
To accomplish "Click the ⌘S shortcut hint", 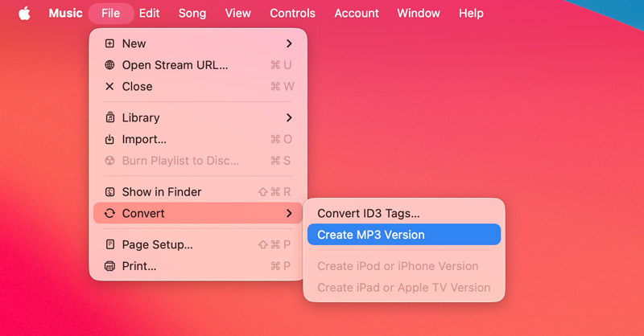I will 280,161.
